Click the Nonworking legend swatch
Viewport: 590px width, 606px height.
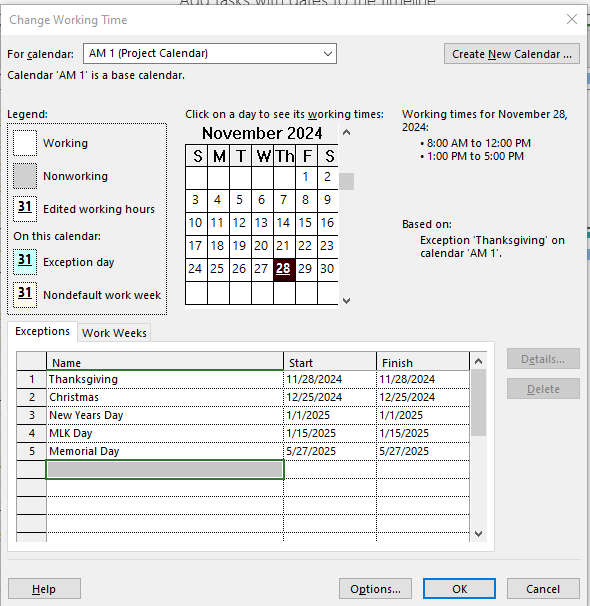coord(25,176)
